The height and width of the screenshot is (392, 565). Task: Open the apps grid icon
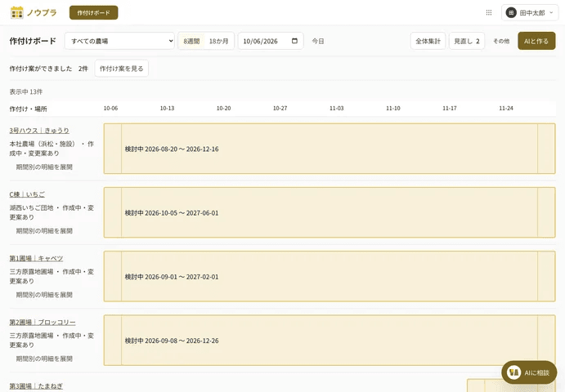coord(489,12)
